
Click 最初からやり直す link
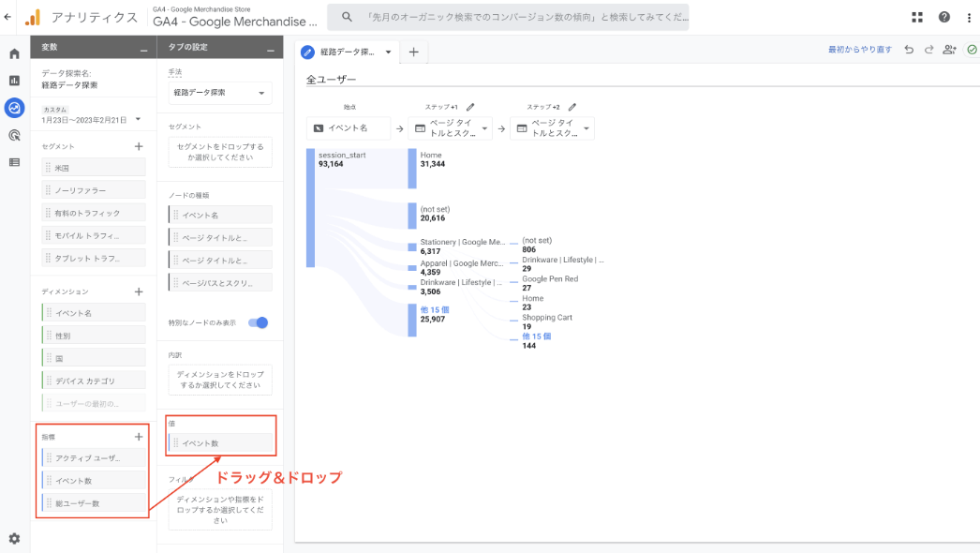tap(859, 50)
